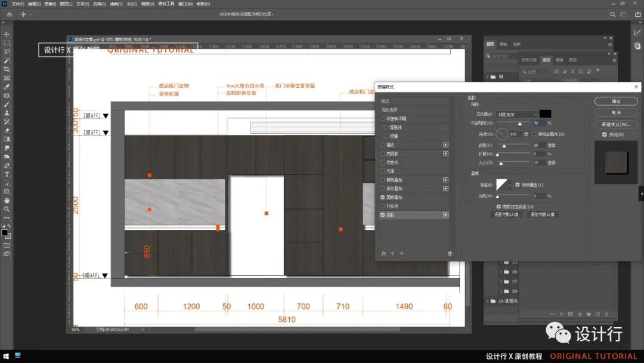Select the Crop tool
This screenshot has width=644, height=363.
pyautogui.click(x=7, y=69)
